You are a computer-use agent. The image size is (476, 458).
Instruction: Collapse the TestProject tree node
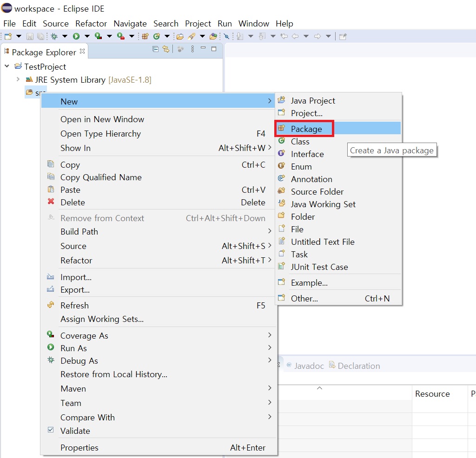pyautogui.click(x=7, y=66)
